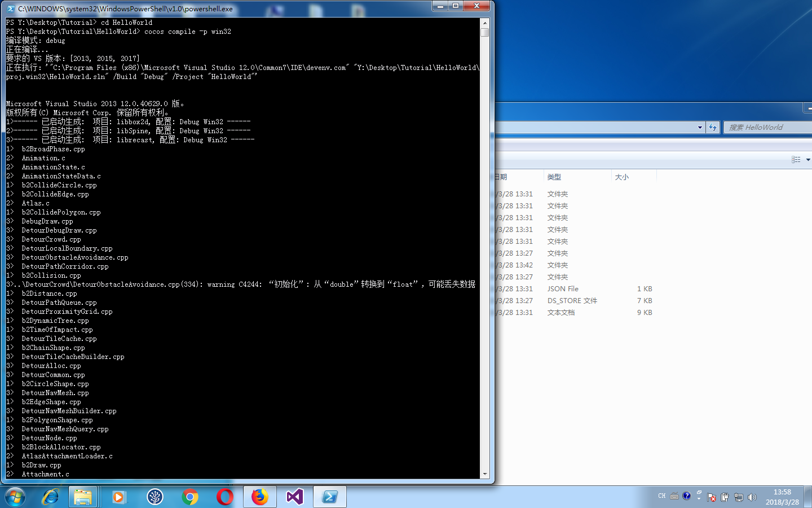Click the on-screen keyboard tray icon
Image resolution: width=812 pixels, height=508 pixels.
click(674, 496)
